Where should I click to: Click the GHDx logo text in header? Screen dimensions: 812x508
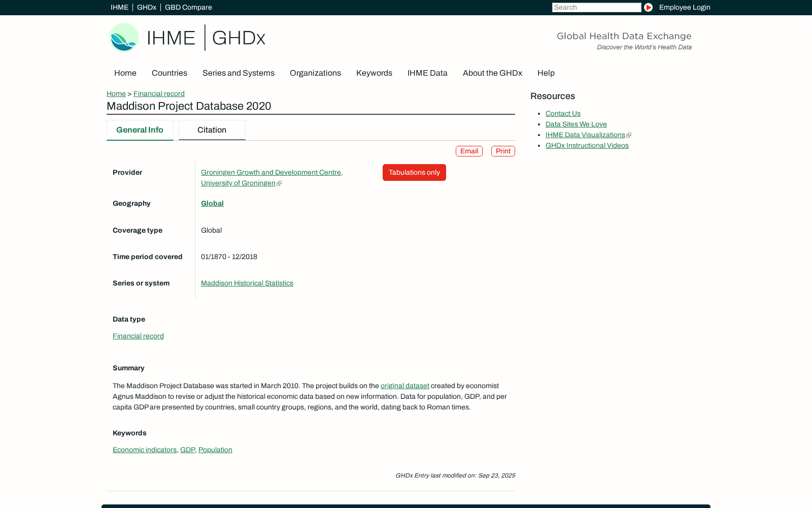tap(239, 38)
